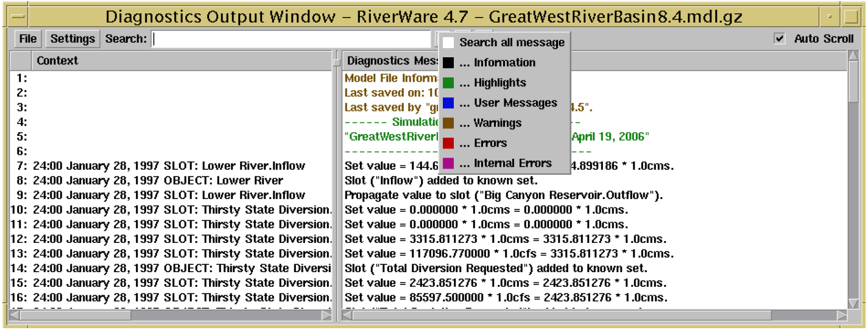868x330 pixels.
Task: Click the pane divider handle between columns
Action: pos(336,61)
